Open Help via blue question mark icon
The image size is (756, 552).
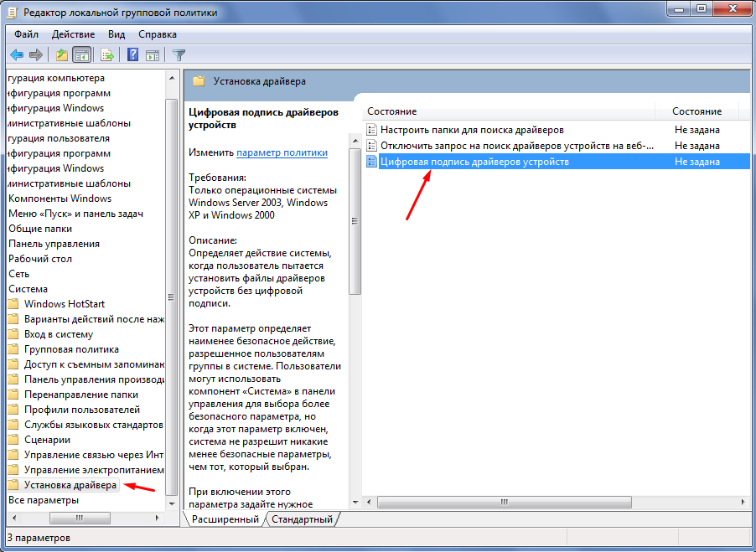tap(132, 55)
